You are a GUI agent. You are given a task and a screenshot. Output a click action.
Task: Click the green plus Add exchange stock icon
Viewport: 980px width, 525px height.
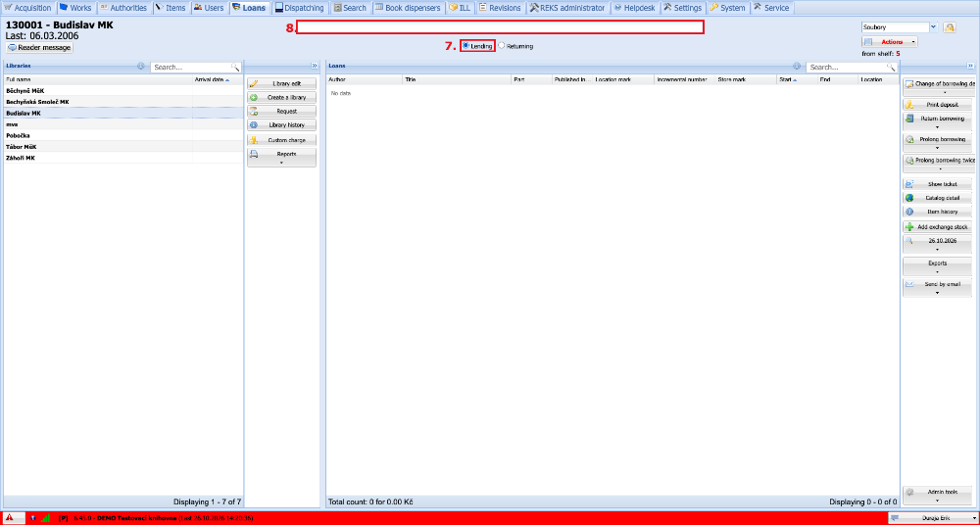[x=909, y=227]
